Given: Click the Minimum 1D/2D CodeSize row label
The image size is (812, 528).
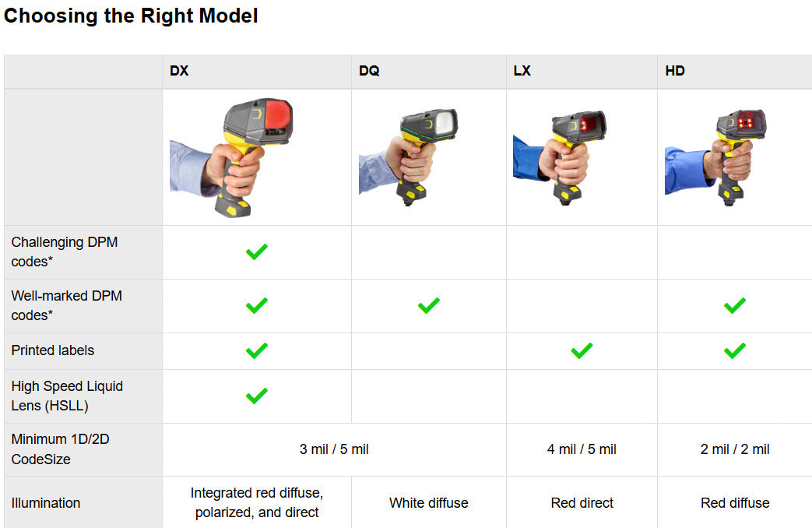Looking at the screenshot, I should point(61,449).
